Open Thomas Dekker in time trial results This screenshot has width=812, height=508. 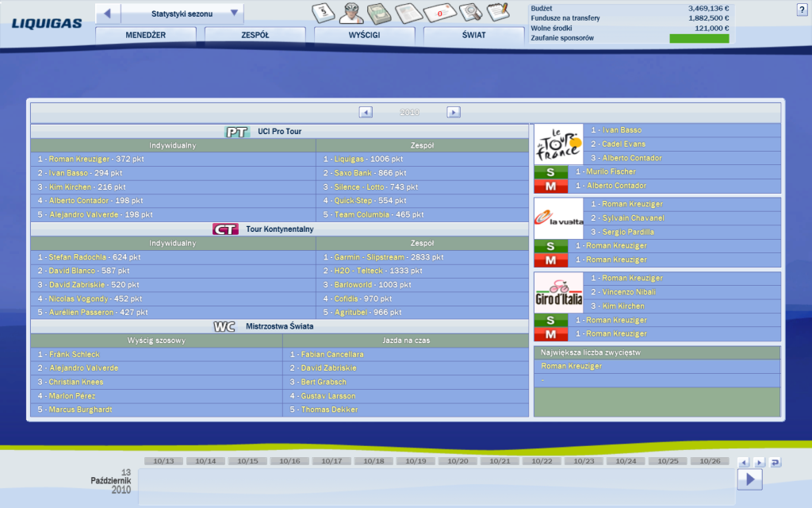(x=329, y=410)
